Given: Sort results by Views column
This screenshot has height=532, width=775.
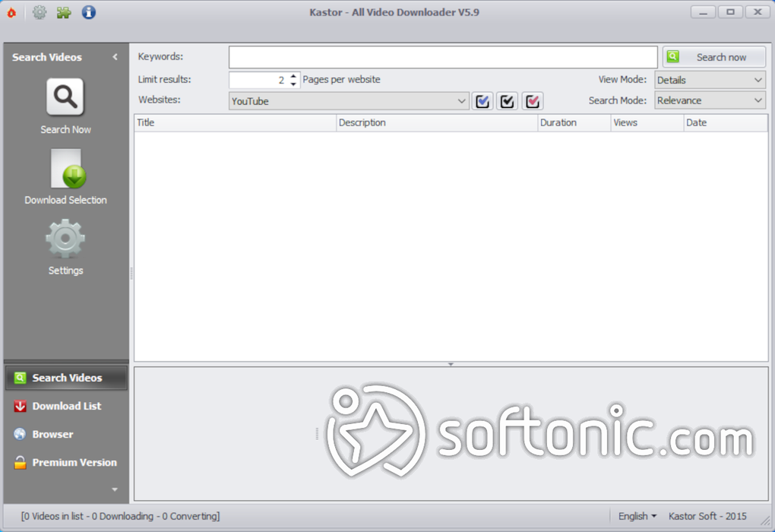Looking at the screenshot, I should (647, 122).
